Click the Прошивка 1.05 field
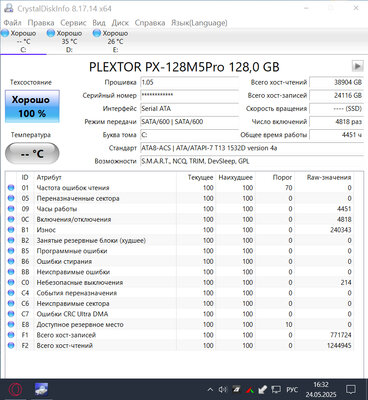Viewport: 368px width, 400px height. click(189, 82)
